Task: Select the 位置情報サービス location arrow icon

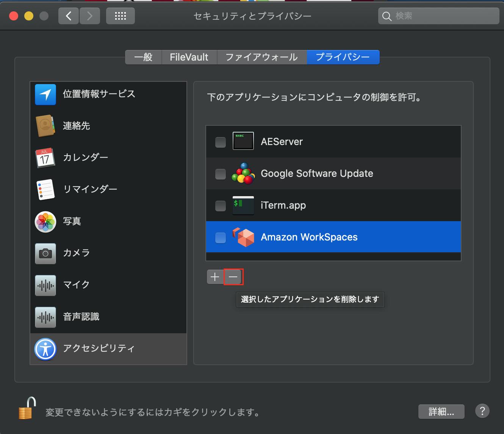Action: (45, 94)
